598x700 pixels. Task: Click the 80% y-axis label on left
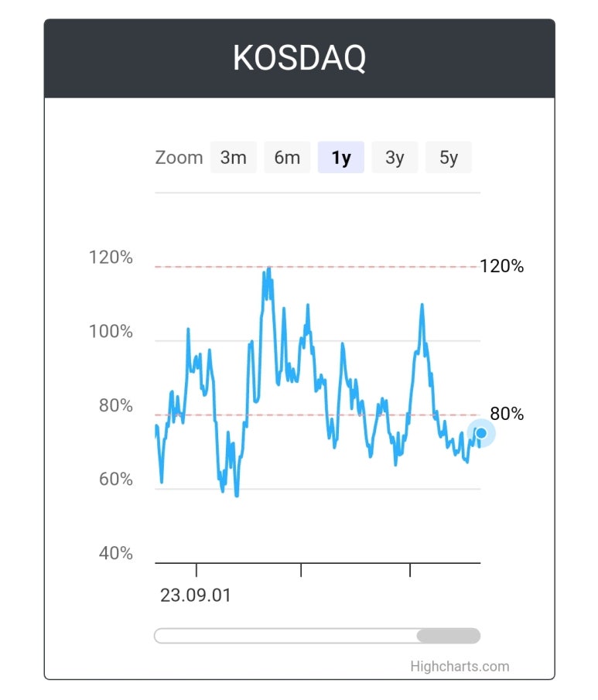pyautogui.click(x=116, y=405)
